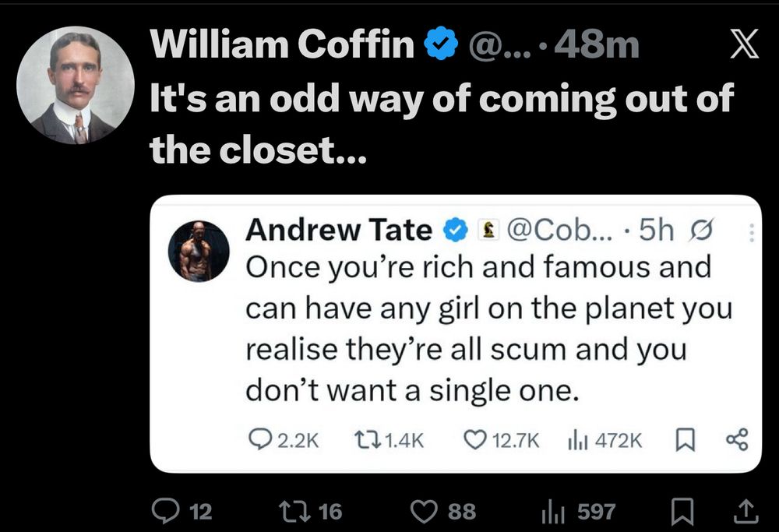The width and height of the screenshot is (779, 532).
Task: Click the verified badge next to William Coffin
Action: pyautogui.click(x=441, y=47)
